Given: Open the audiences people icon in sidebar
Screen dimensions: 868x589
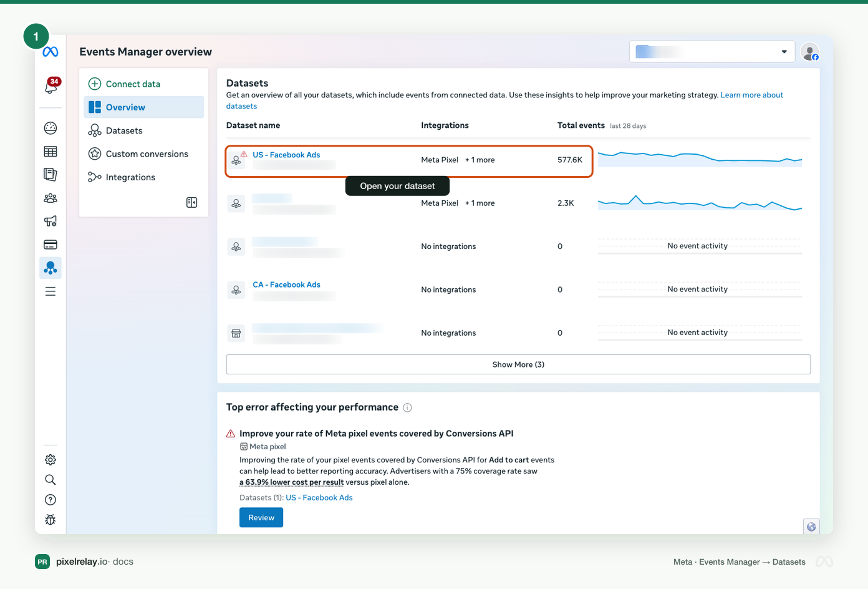Looking at the screenshot, I should pos(51,198).
